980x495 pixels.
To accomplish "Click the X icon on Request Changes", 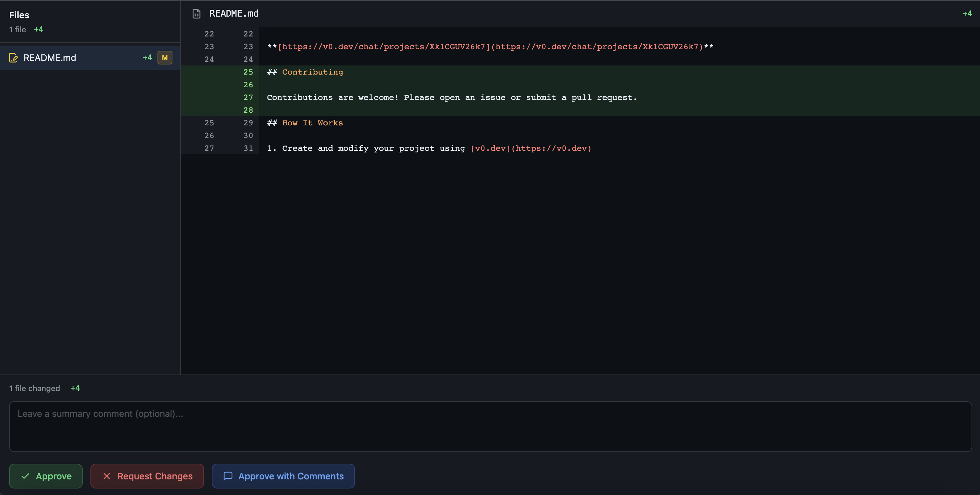I will (x=106, y=476).
